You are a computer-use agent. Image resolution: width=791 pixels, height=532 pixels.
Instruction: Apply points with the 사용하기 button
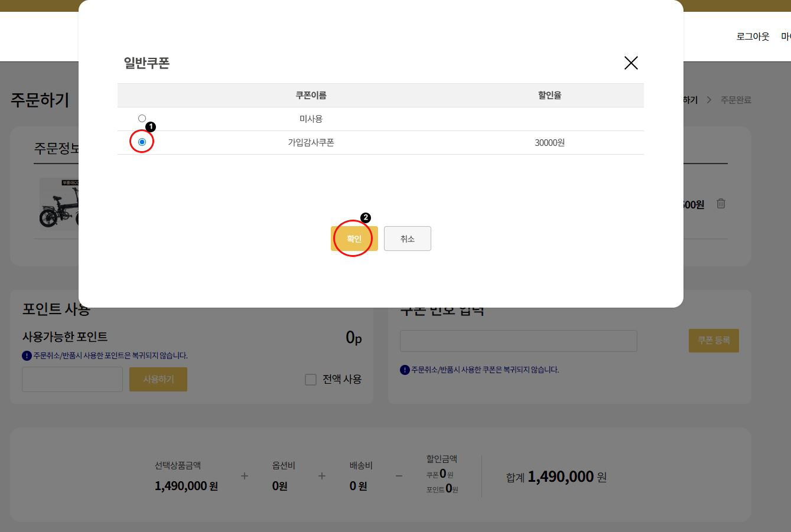pos(158,379)
